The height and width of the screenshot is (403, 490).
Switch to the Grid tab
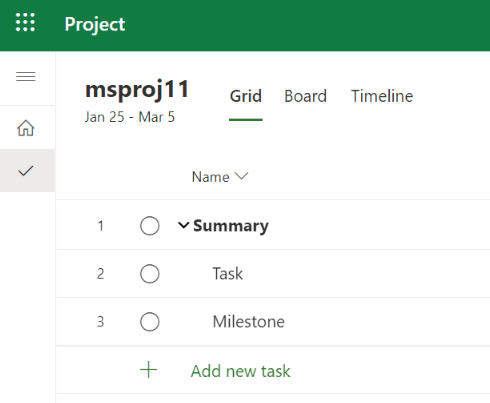246,96
